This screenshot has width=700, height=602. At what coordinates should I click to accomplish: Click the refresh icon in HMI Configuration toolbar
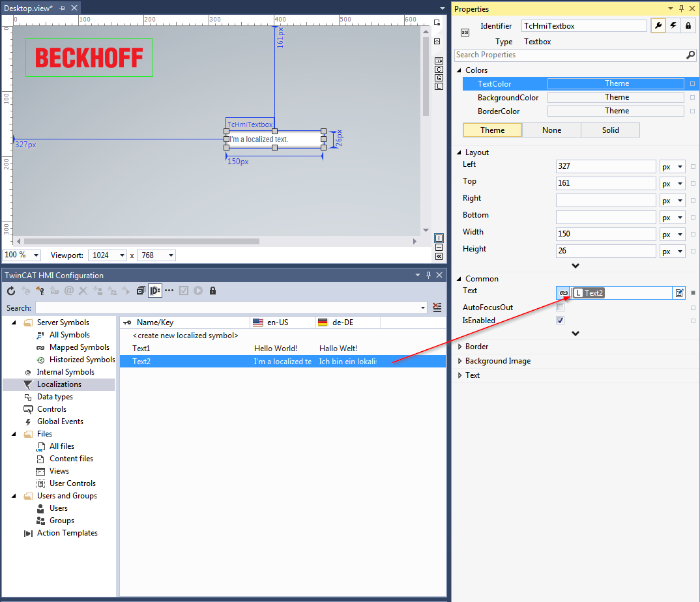point(11,291)
